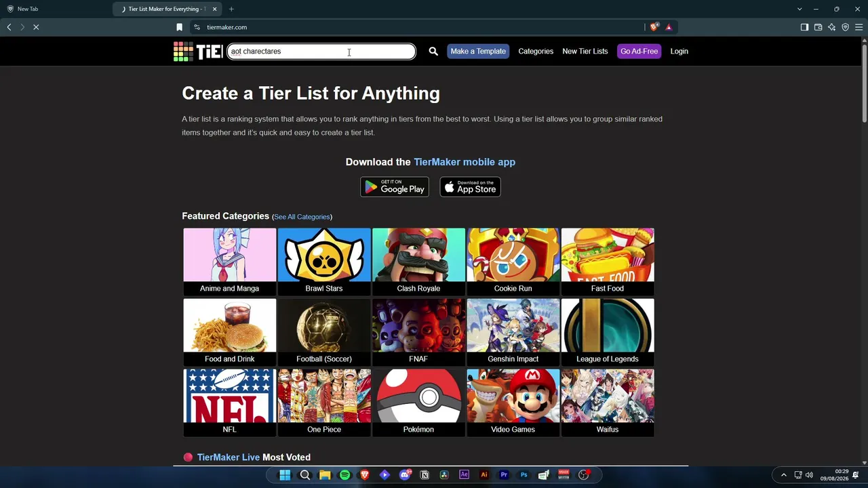Open the TierMaker logo home link

[x=198, y=52]
